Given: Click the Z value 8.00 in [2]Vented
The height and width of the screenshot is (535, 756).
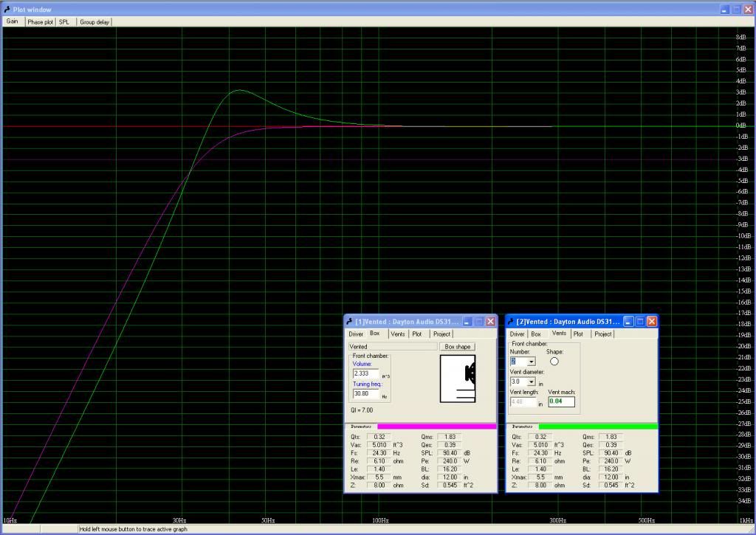Looking at the screenshot, I should click(x=540, y=486).
